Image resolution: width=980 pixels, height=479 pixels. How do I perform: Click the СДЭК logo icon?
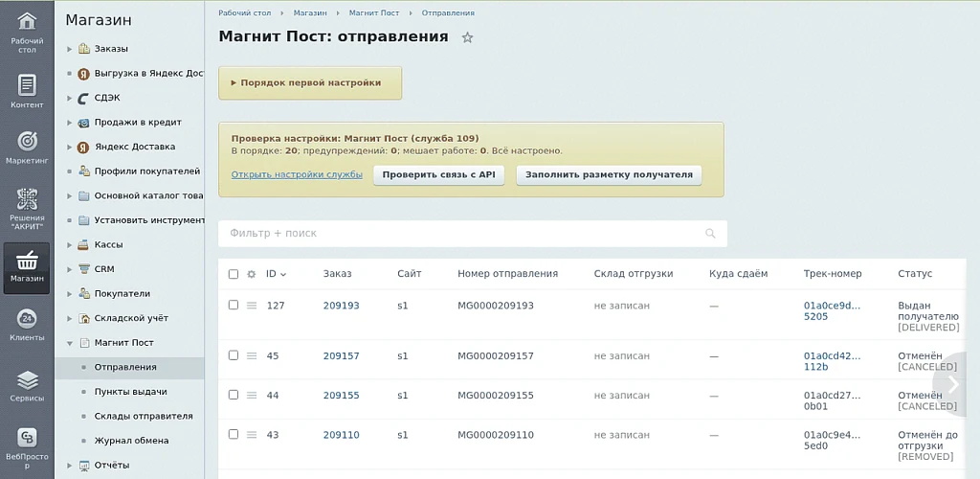(x=84, y=98)
